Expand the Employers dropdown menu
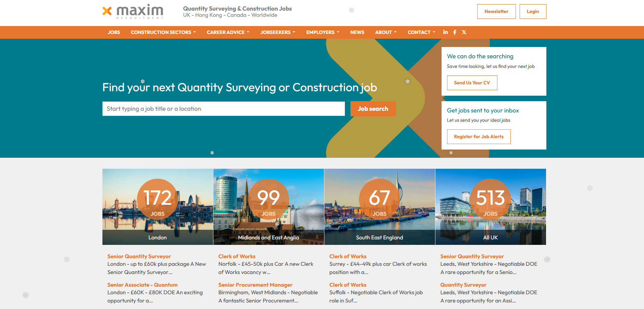 323,32
